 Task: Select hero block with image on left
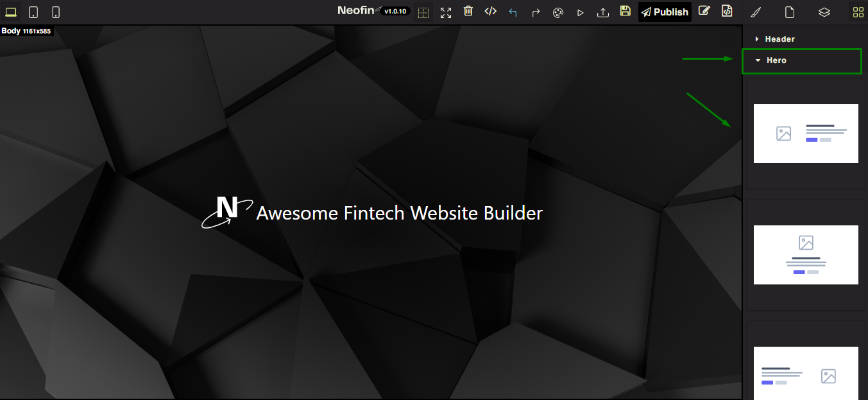[x=806, y=134]
